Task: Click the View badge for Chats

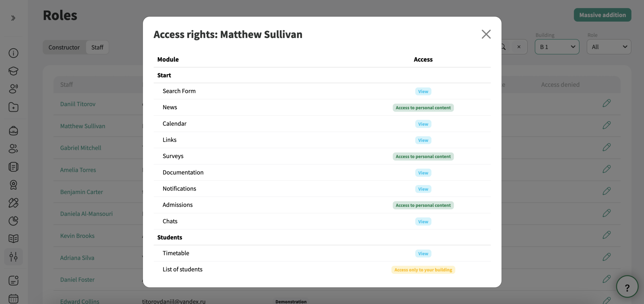Action: (423, 222)
